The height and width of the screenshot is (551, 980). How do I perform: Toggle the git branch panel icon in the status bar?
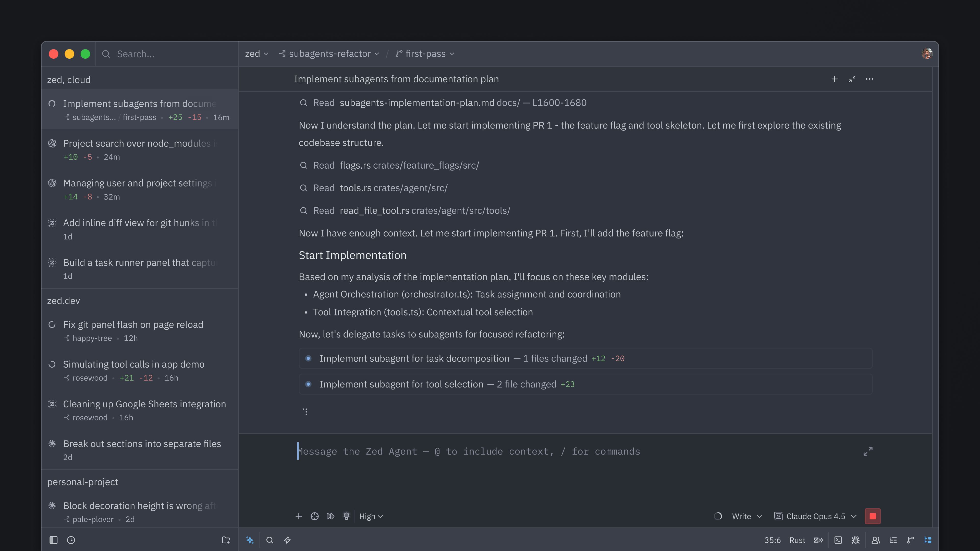pyautogui.click(x=910, y=540)
